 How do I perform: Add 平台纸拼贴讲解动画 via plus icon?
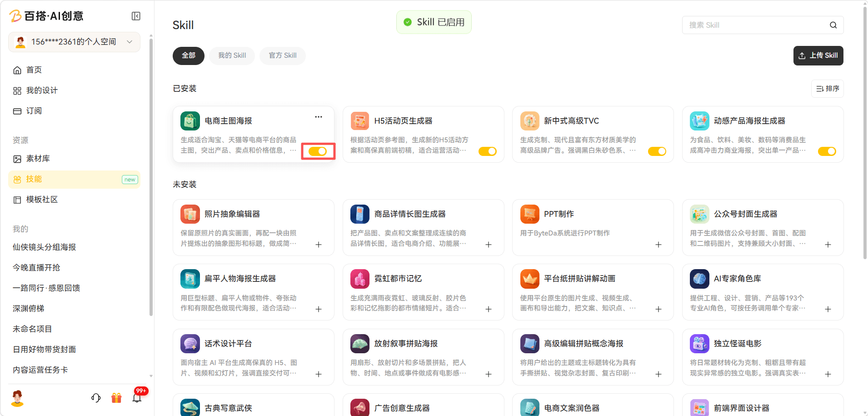pyautogui.click(x=658, y=309)
